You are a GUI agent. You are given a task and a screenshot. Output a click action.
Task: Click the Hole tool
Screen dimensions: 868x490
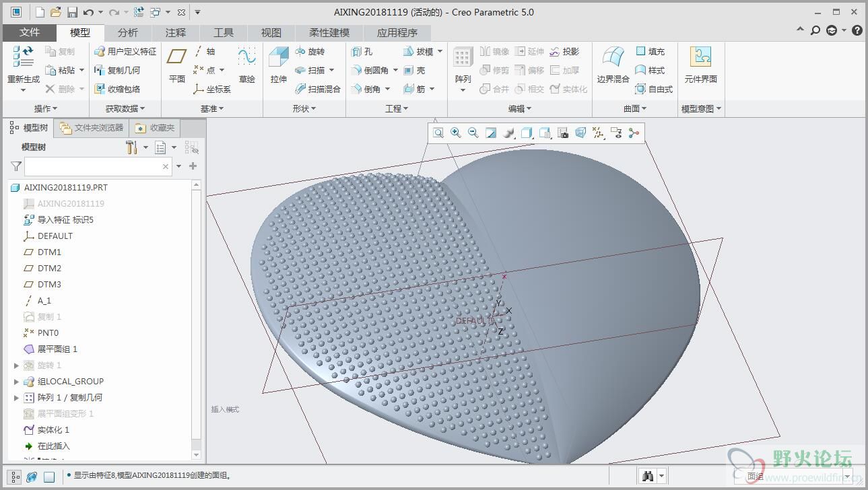coord(362,51)
